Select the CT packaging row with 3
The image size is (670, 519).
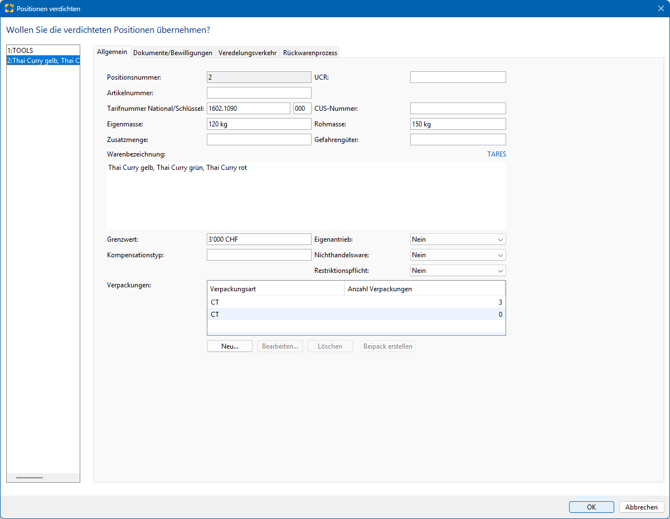pyautogui.click(x=356, y=302)
